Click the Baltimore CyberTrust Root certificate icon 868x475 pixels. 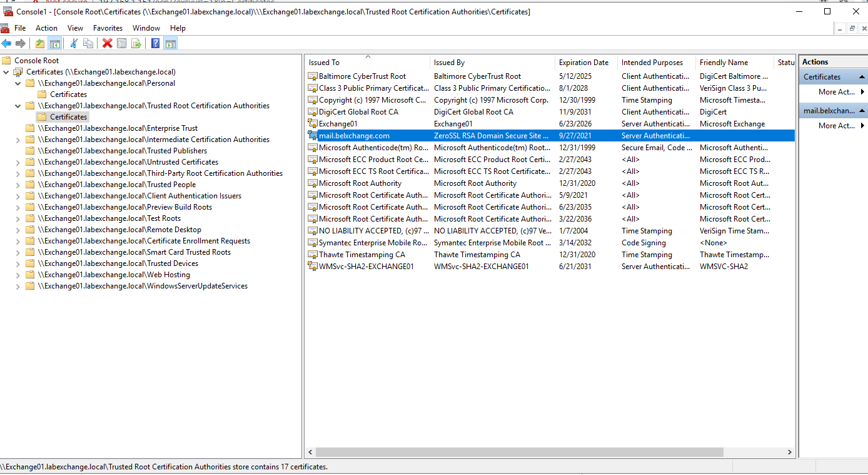(x=313, y=76)
